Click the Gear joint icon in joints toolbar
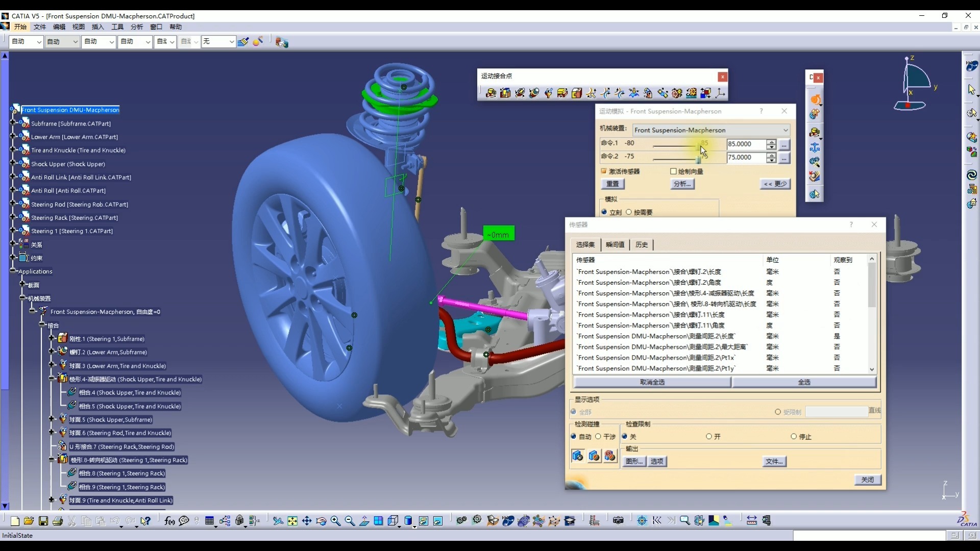Viewport: 980px width, 551px height. click(677, 93)
